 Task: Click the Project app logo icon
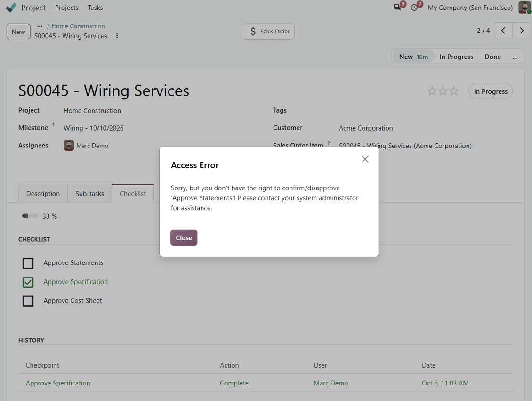point(11,8)
